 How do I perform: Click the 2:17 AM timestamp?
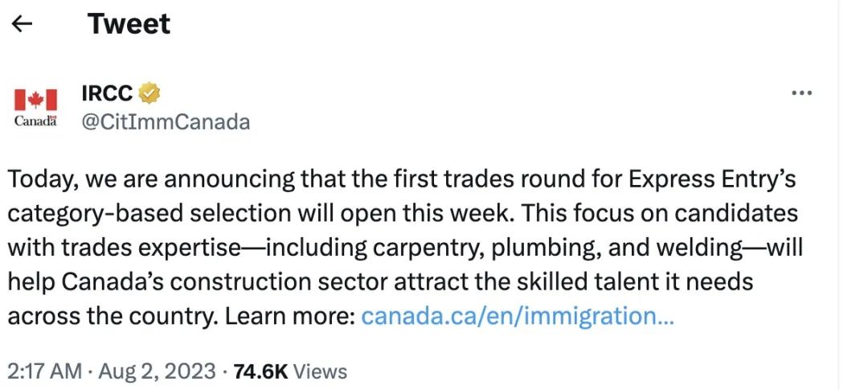[x=44, y=372]
